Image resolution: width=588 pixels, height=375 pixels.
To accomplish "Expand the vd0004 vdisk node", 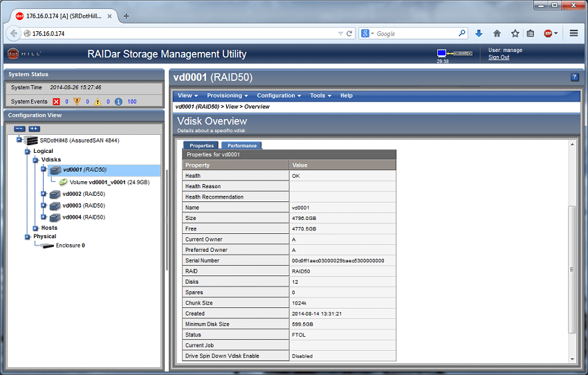I will (x=44, y=217).
